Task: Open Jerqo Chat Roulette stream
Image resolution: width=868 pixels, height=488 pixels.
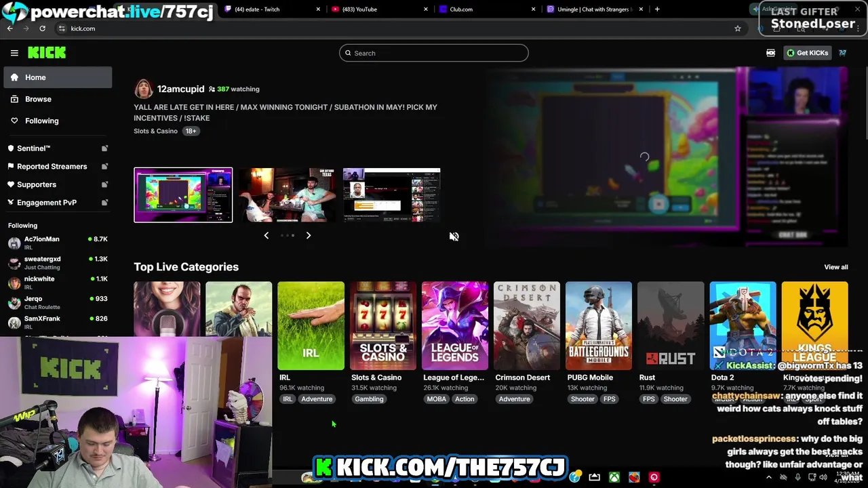Action: [58, 302]
